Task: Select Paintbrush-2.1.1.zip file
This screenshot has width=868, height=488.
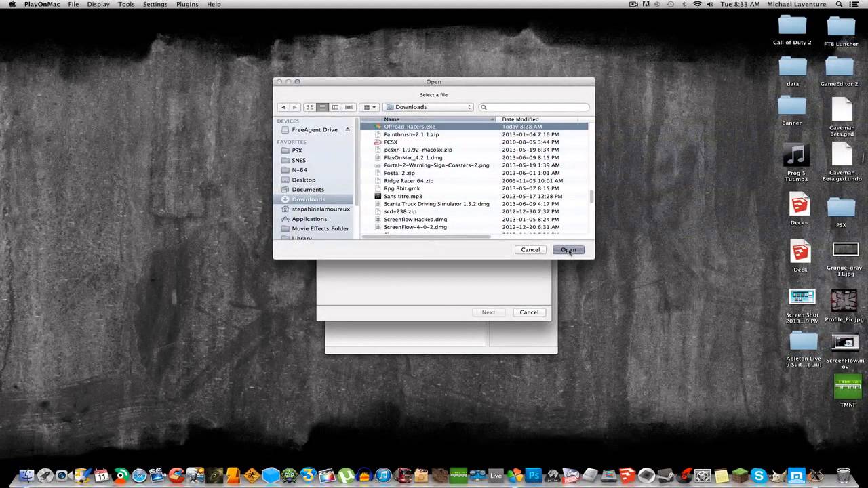Action: [474, 134]
